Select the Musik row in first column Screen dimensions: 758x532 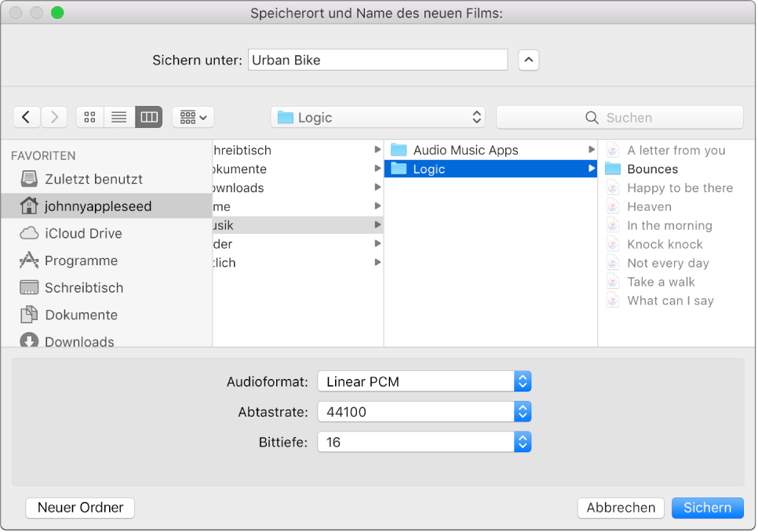[x=298, y=225]
